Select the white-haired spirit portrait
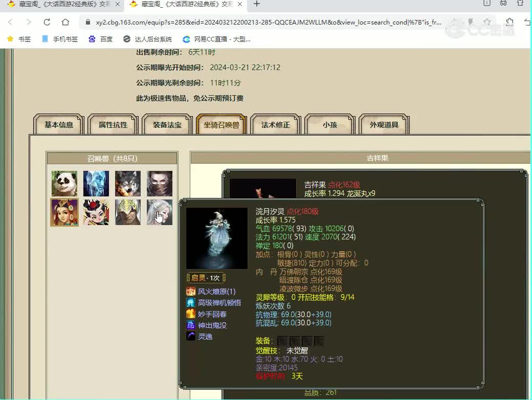532x400 pixels. pyautogui.click(x=160, y=212)
